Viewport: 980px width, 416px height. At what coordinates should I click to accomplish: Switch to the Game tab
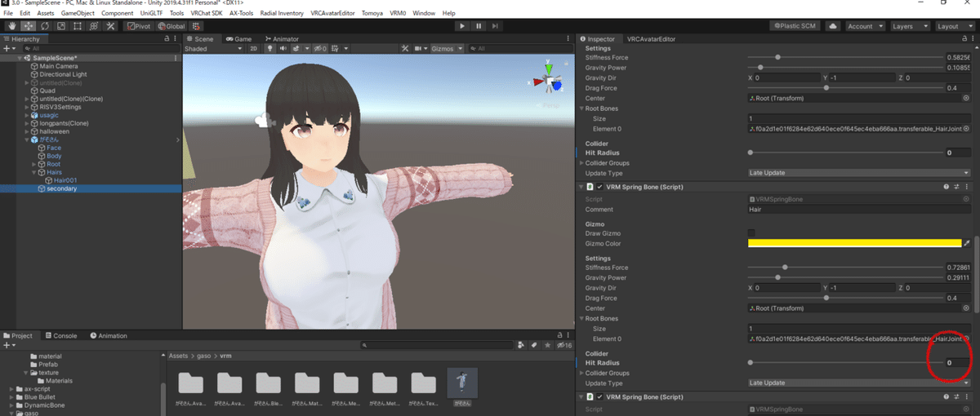[x=238, y=39]
